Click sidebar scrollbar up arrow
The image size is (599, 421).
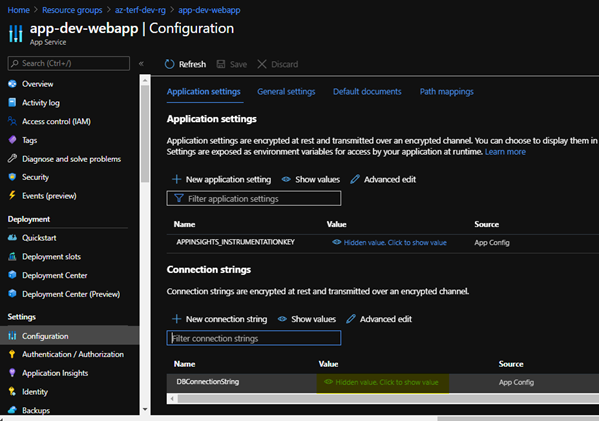click(x=145, y=80)
